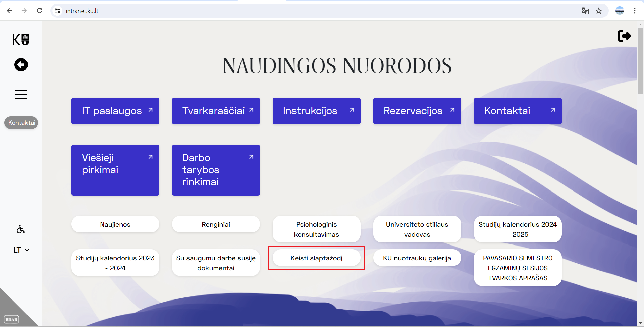
Task: Click the KU university logo
Action: point(21,40)
